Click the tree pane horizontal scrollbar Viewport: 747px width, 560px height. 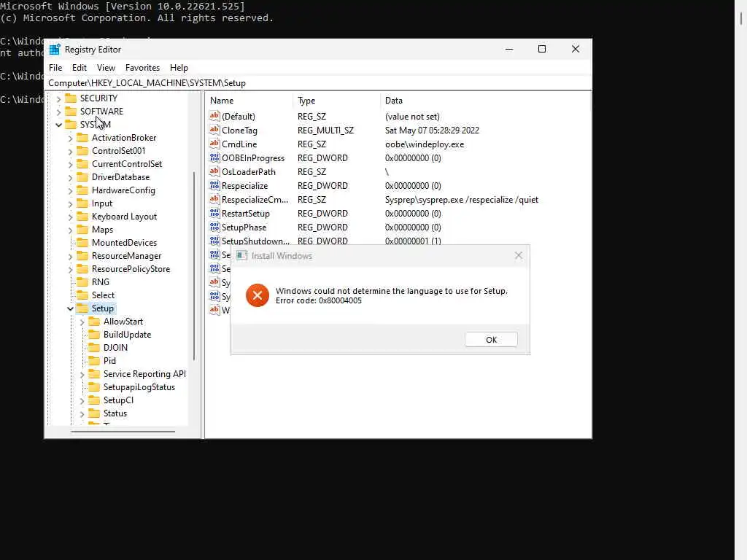point(123,432)
